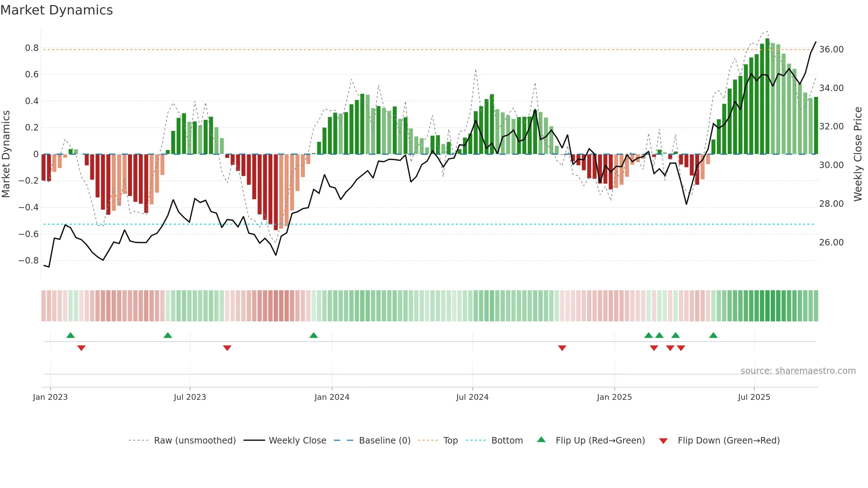Image resolution: width=868 pixels, height=488 pixels.
Task: Click the positive 0.2 left axis tick label
Action: tap(32, 128)
